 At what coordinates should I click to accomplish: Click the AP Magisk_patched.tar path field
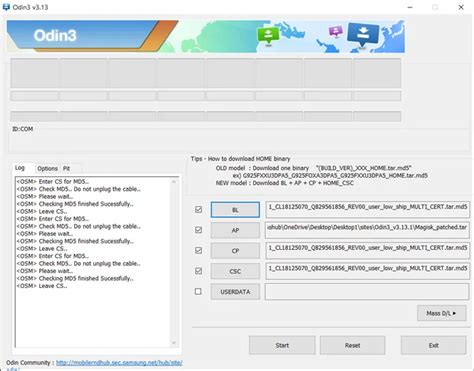367,230
